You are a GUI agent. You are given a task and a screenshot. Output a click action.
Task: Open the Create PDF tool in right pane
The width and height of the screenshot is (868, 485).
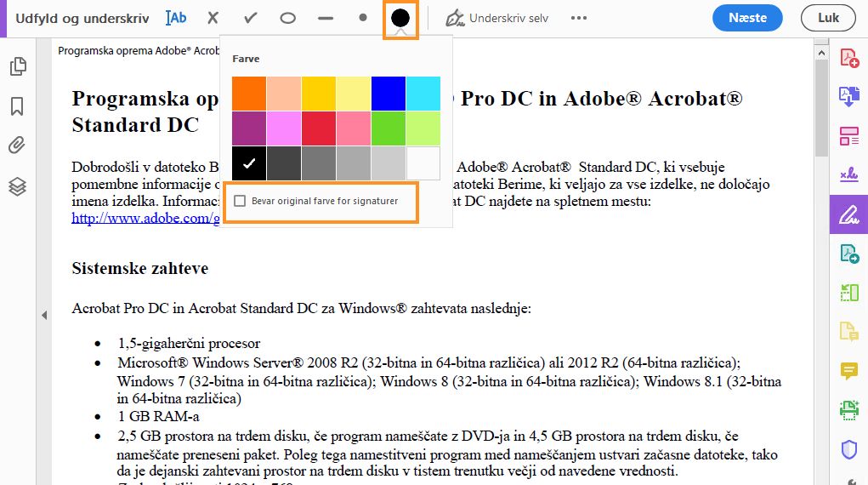(x=849, y=58)
